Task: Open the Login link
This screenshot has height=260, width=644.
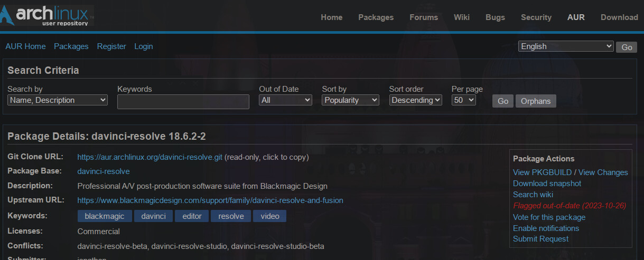Action: pyautogui.click(x=143, y=46)
